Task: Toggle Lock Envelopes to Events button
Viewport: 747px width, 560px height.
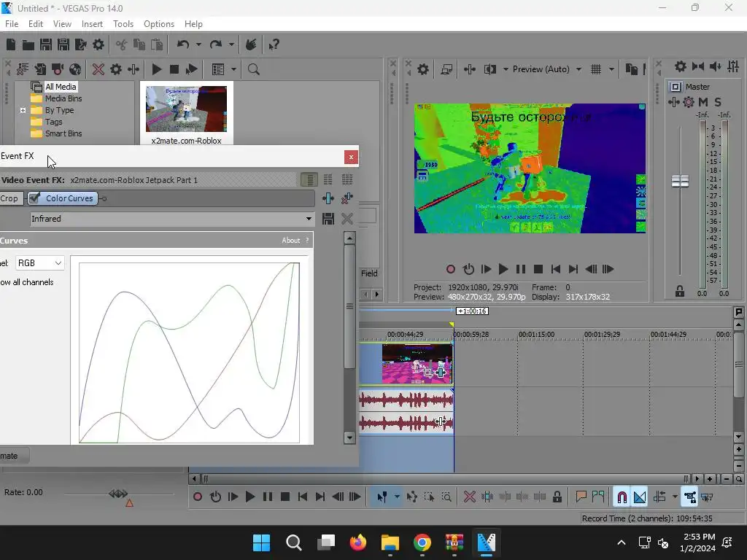Action: [690, 497]
